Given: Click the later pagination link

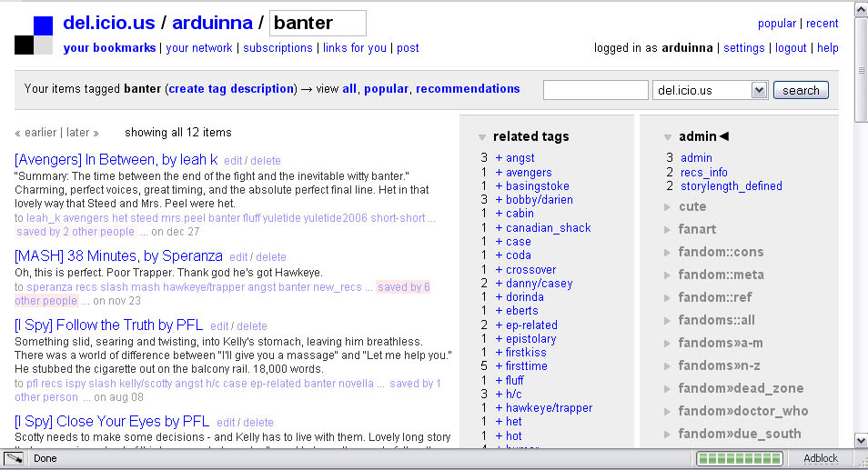Looking at the screenshot, I should [83, 133].
